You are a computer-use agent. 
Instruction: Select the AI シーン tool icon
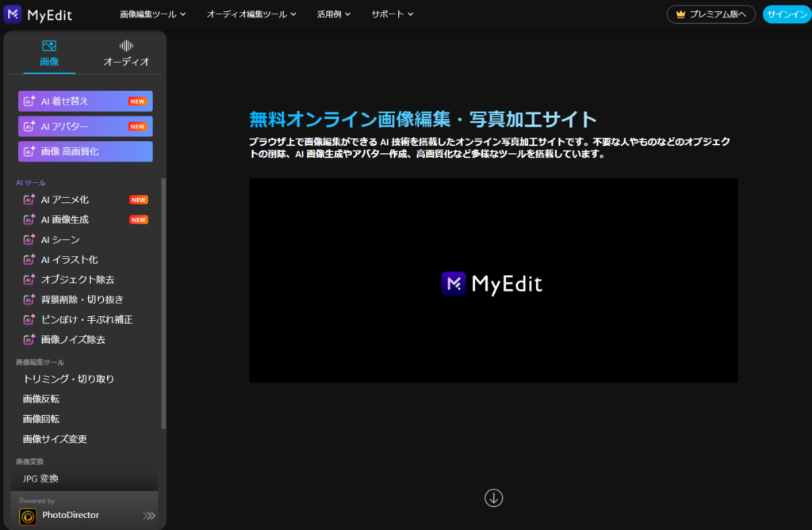[x=29, y=239]
